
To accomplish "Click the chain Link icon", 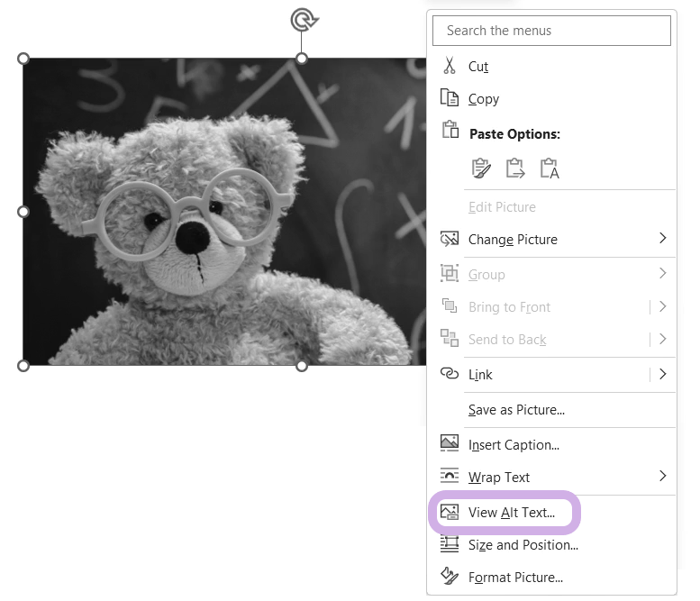I will 449,374.
